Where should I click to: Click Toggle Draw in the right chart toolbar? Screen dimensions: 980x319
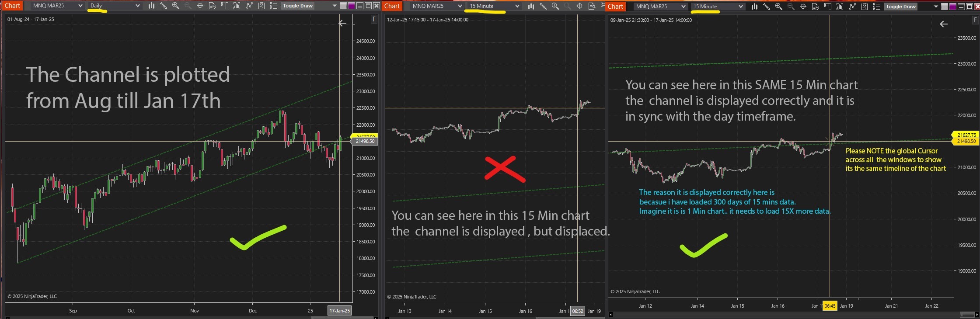point(901,7)
